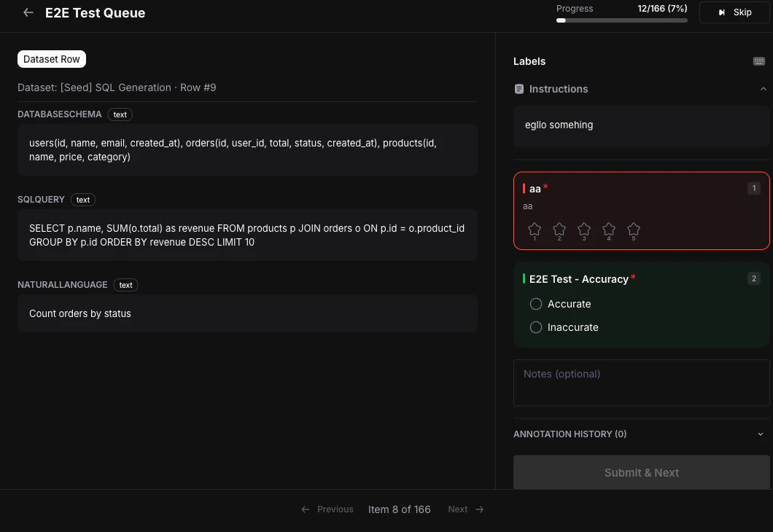Click the progress bar showing 12/166
773x532 pixels.
tap(621, 20)
